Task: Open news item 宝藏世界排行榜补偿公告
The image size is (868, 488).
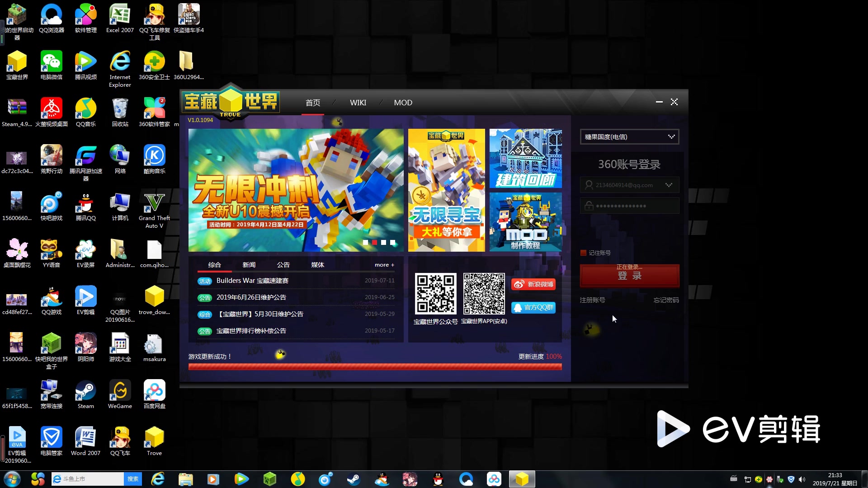Action: [x=251, y=331]
